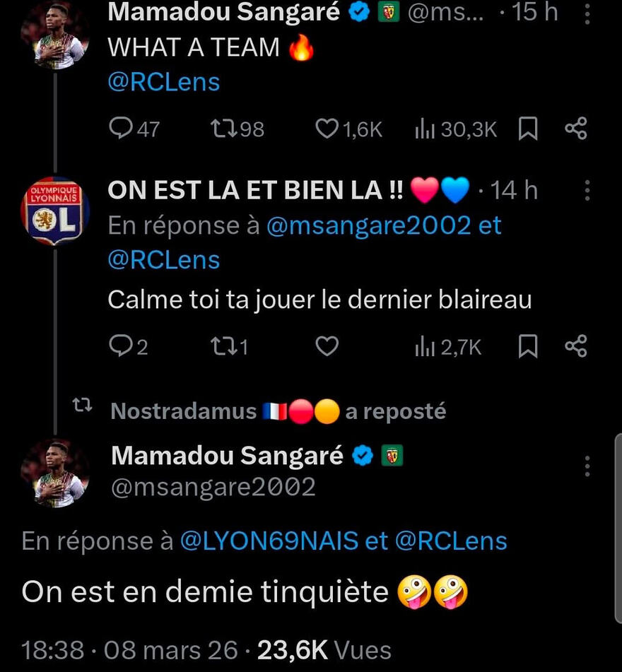
Task: Like the "Calme toi" reply tweet
Action: (x=327, y=346)
